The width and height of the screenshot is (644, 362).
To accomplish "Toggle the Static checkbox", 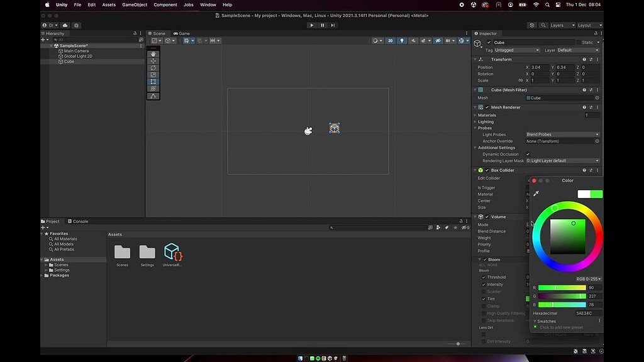I will (579, 42).
